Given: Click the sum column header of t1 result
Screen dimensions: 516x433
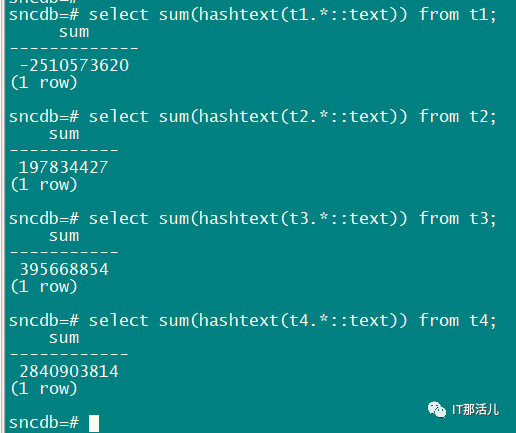Looking at the screenshot, I should [74, 33].
